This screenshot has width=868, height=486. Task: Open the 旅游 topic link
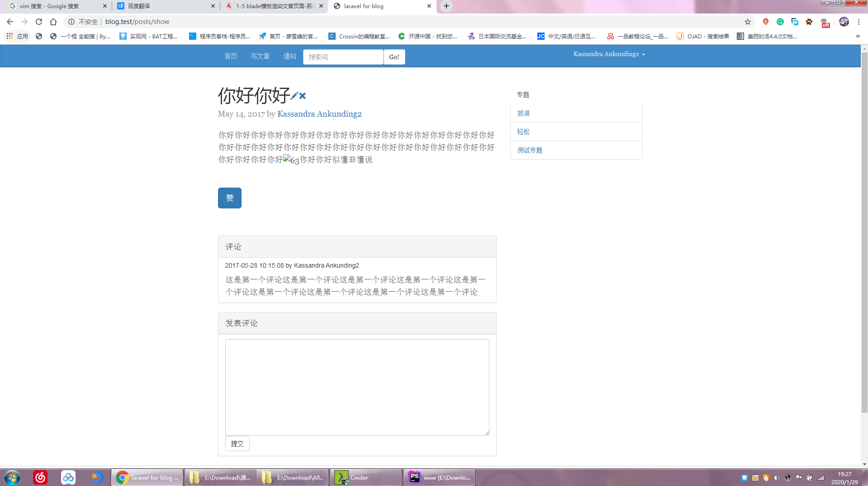pos(523,113)
